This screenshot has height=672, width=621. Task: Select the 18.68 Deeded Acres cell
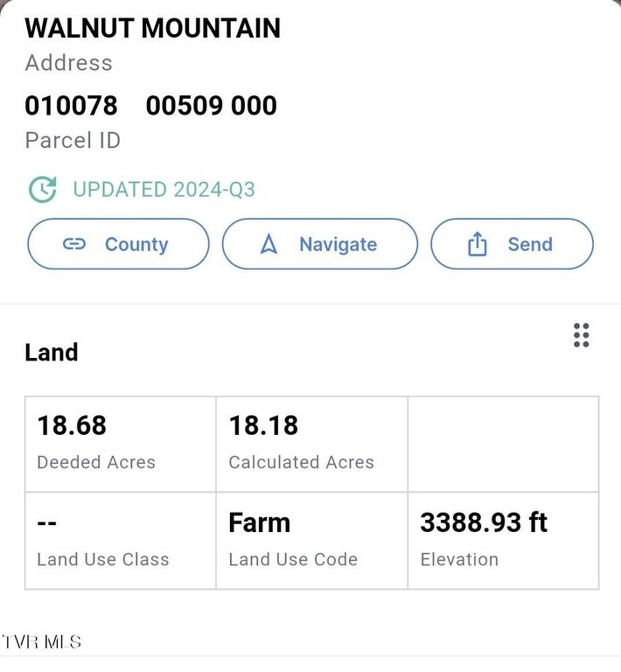coord(120,444)
